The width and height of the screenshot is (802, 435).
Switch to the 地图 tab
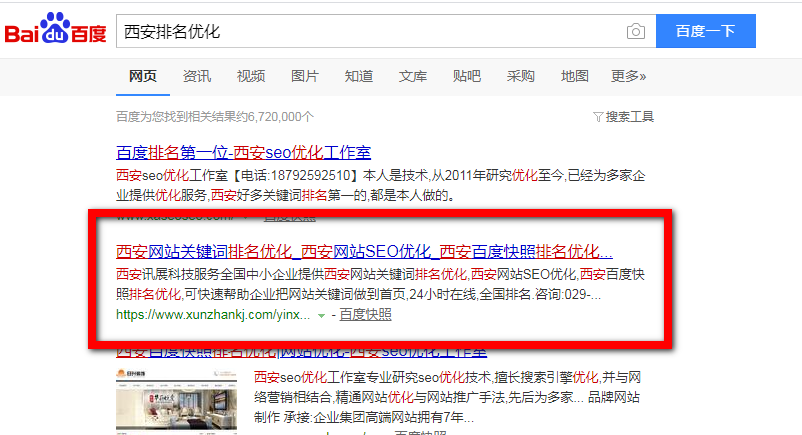pyautogui.click(x=574, y=76)
